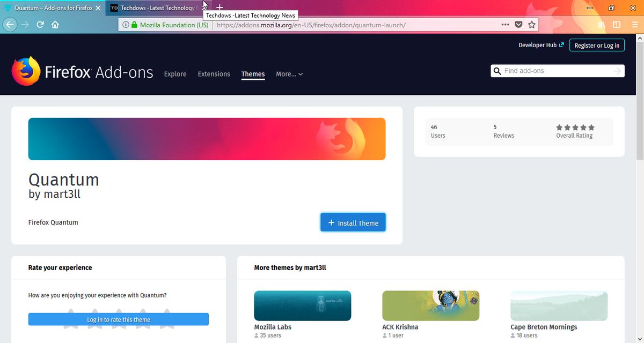Viewport: 644px width, 343px height.
Task: Go to the Extensions section
Action: tap(214, 74)
